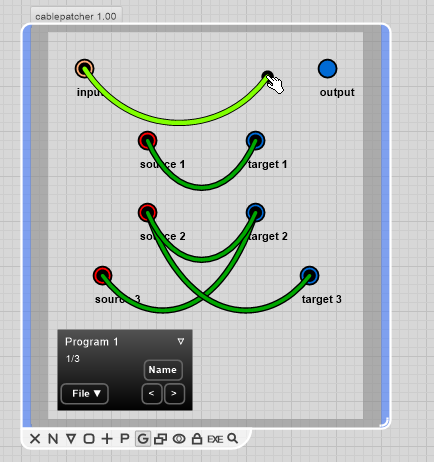Viewport: 434px width, 462px height.
Task: Click the EXE icon in the bottom toolbar
Action: 215,439
